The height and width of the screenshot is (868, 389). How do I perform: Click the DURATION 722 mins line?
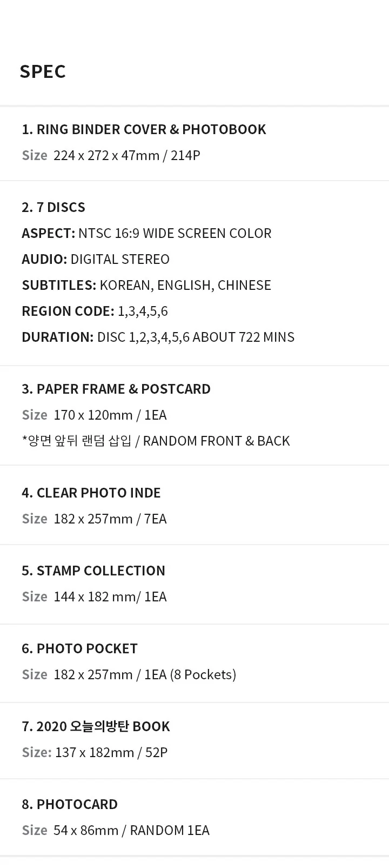pos(158,337)
